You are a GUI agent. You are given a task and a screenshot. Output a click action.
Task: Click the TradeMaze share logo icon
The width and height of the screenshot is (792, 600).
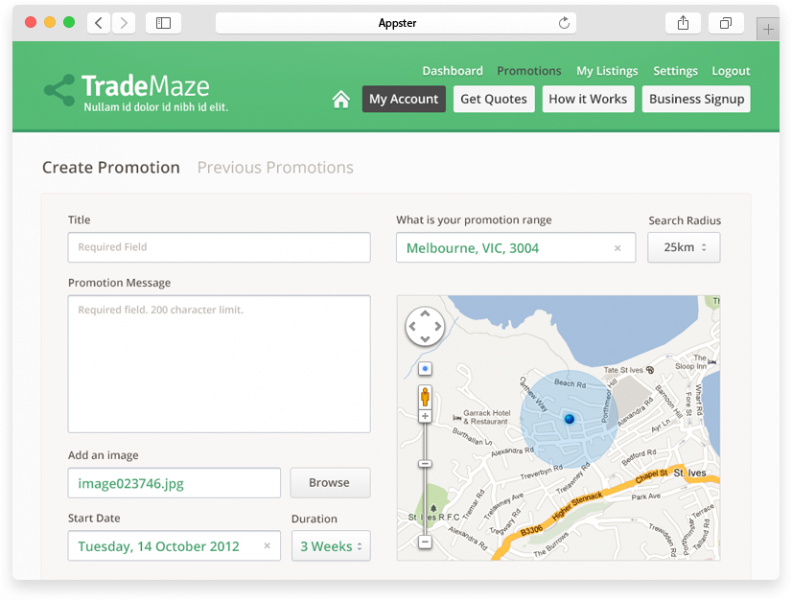coord(59,90)
